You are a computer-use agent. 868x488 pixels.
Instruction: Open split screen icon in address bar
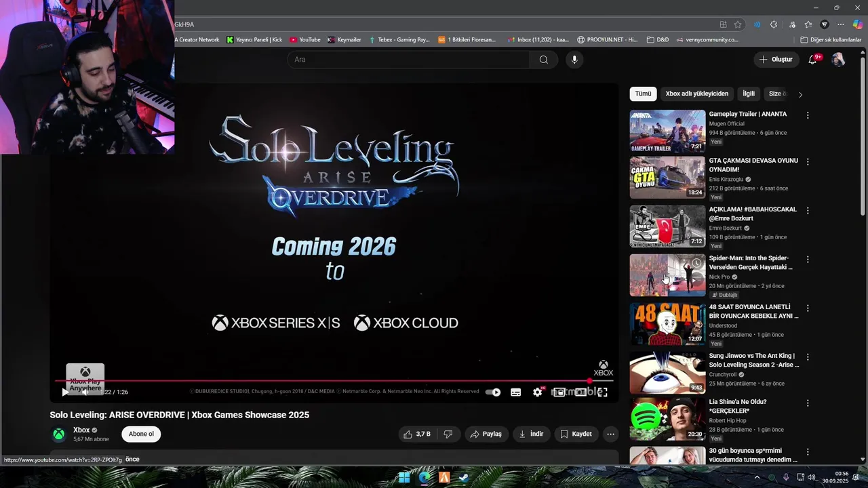pos(723,24)
